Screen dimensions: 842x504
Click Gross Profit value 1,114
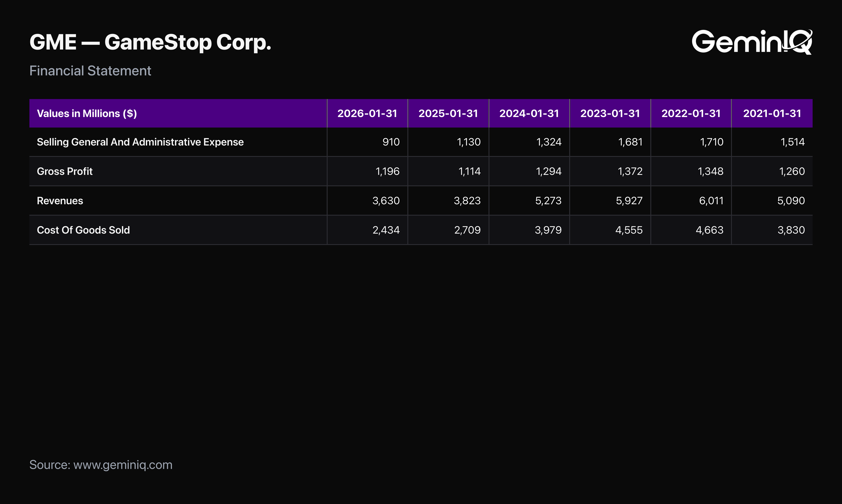click(x=469, y=171)
